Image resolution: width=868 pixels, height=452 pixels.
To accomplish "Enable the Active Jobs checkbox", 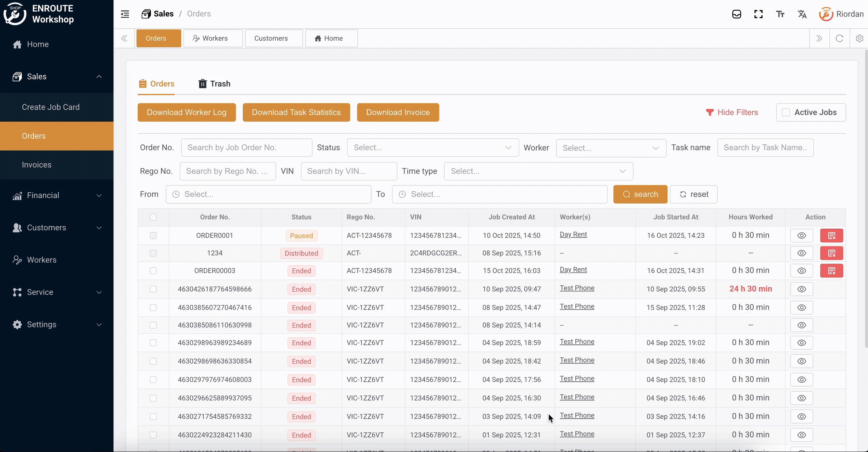I will coord(786,112).
